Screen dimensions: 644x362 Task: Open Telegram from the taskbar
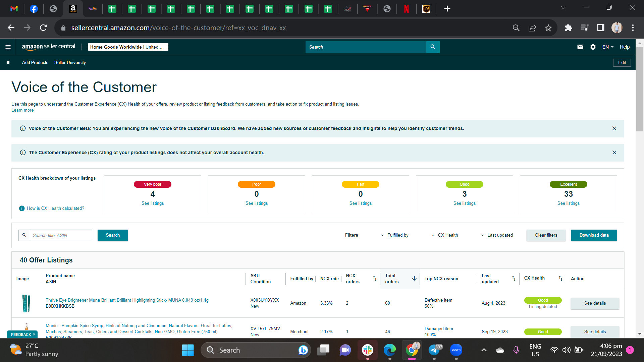[x=434, y=350]
